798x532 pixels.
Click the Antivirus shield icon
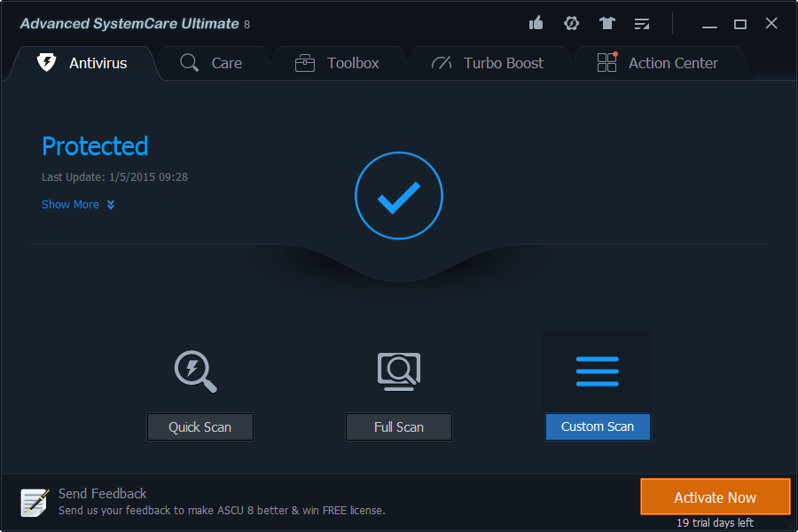[x=46, y=62]
